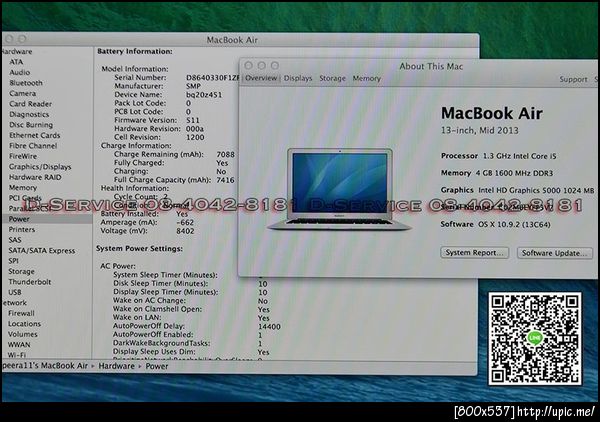Click Hardware in the bottom path bar

point(116,366)
